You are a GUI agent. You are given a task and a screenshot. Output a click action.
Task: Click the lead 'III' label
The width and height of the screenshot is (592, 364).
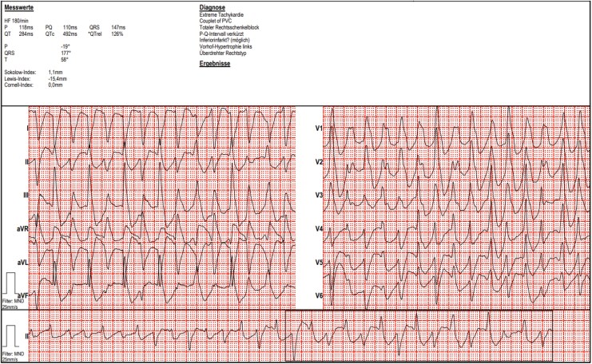[x=26, y=195]
